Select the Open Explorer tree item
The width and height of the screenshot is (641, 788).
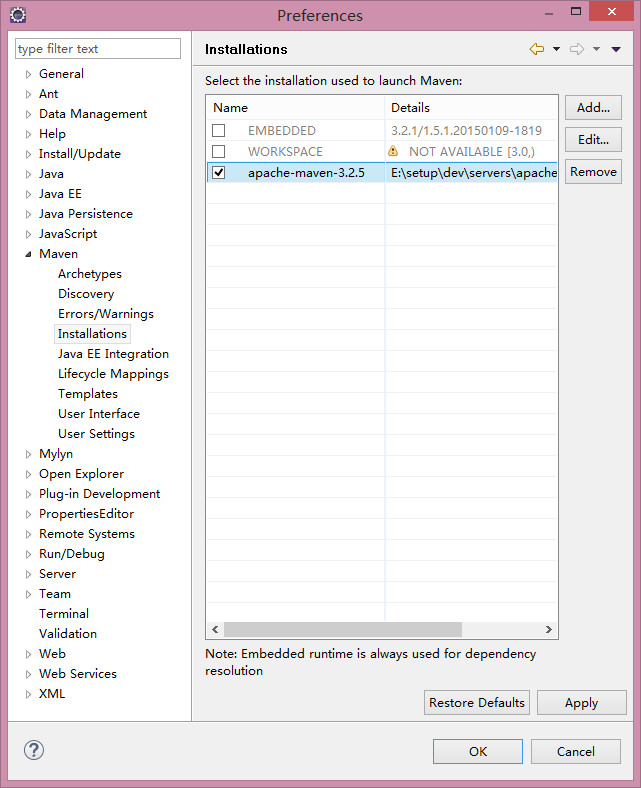pyautogui.click(x=81, y=474)
